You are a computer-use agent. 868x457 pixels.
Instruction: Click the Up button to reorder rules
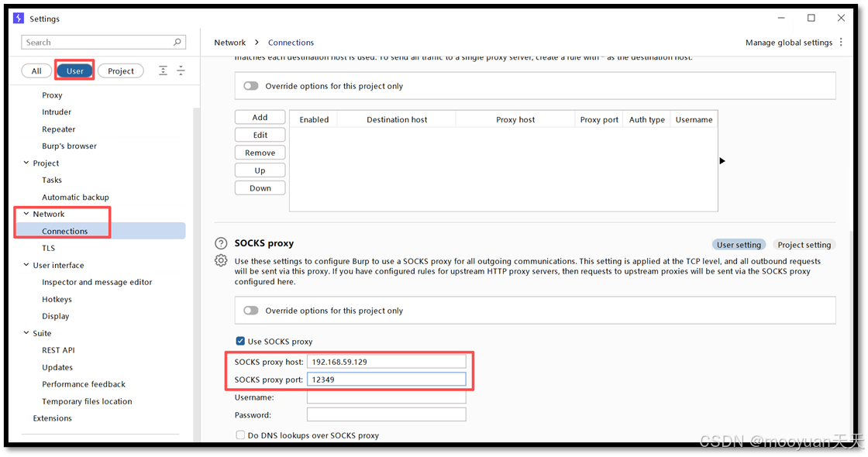(x=260, y=170)
